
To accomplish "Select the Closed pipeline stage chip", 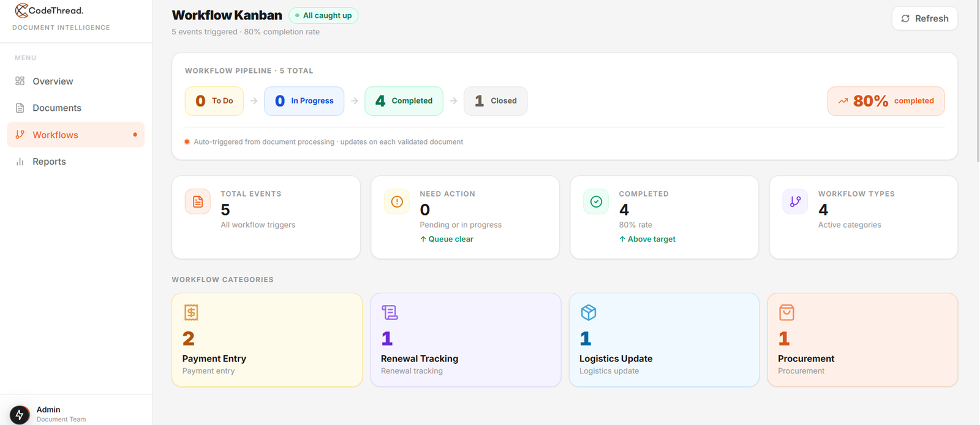I will (x=496, y=101).
